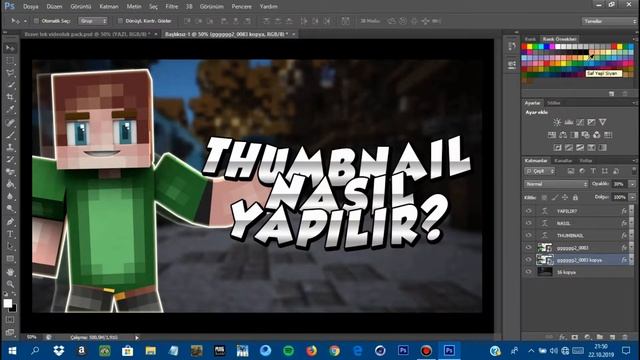Add a Vibrance adjustment (triangle icon)
The width and height of the screenshot is (640, 360).
pos(602,122)
